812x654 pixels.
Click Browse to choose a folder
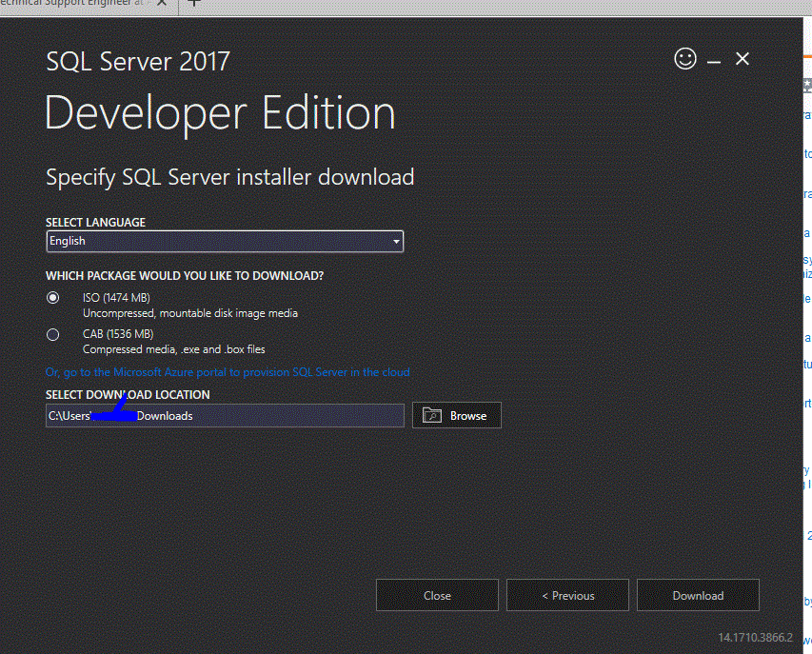(x=457, y=415)
